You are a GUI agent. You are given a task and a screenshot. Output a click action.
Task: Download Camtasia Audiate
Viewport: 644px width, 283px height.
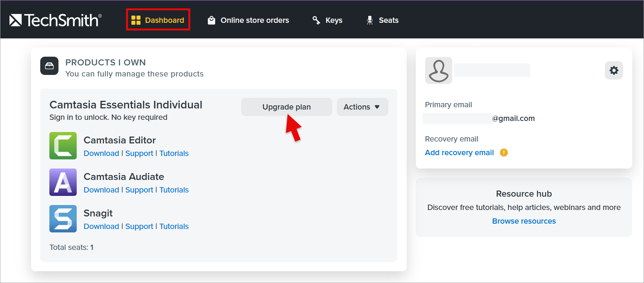tap(101, 190)
